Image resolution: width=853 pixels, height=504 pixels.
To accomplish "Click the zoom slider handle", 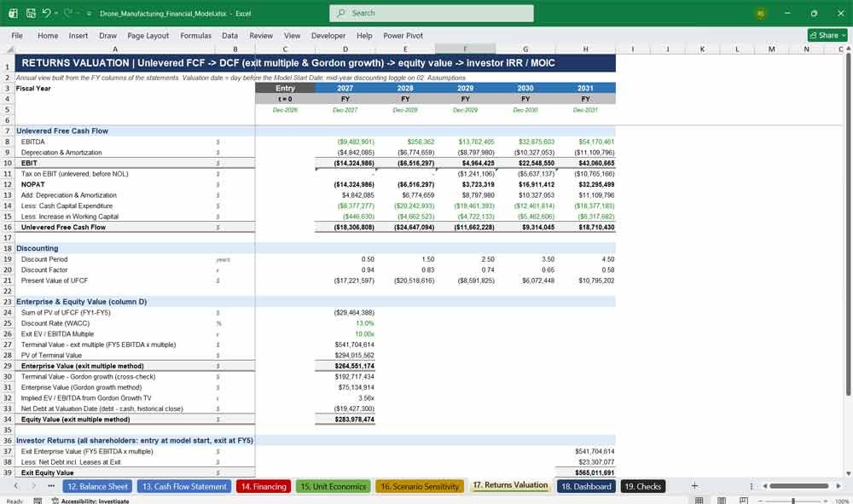I will [x=793, y=501].
